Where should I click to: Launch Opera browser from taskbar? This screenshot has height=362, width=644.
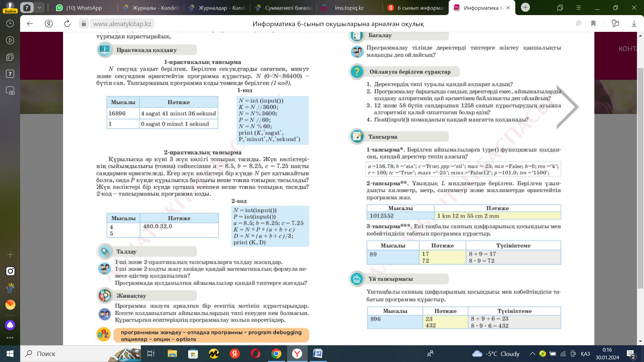coord(255,354)
